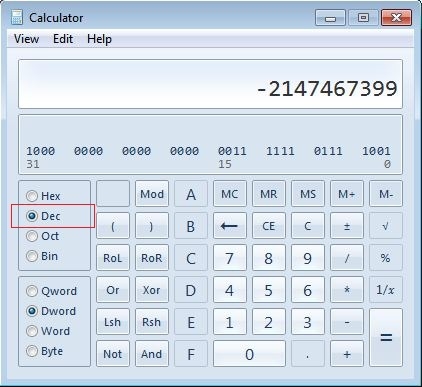The image size is (422, 387).
Task: Toggle sign with the ± button
Action: point(347,226)
